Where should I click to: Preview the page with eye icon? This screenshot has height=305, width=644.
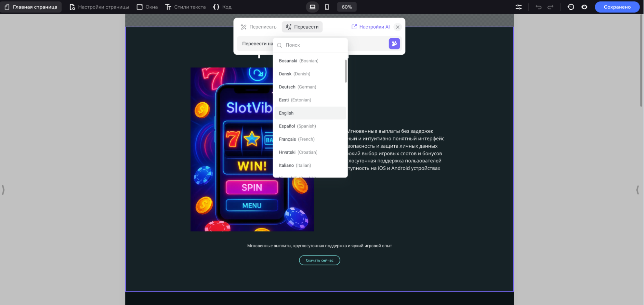pyautogui.click(x=584, y=7)
